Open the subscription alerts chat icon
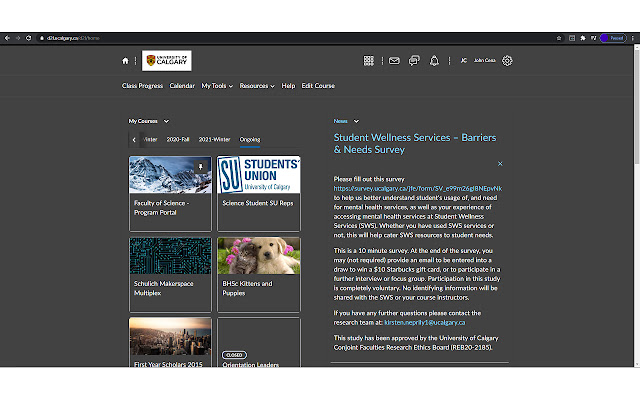640x400 pixels. [x=414, y=61]
